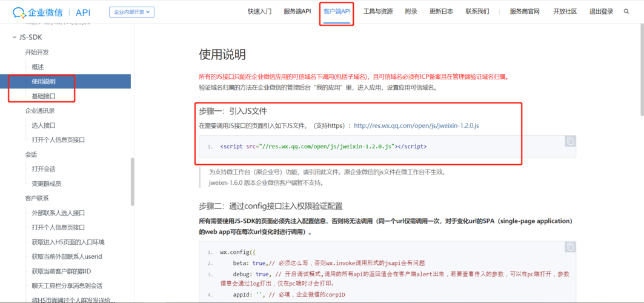This screenshot has height=303, width=644.
Task: Click the 步骤二 config接口 heading
Action: (x=271, y=205)
